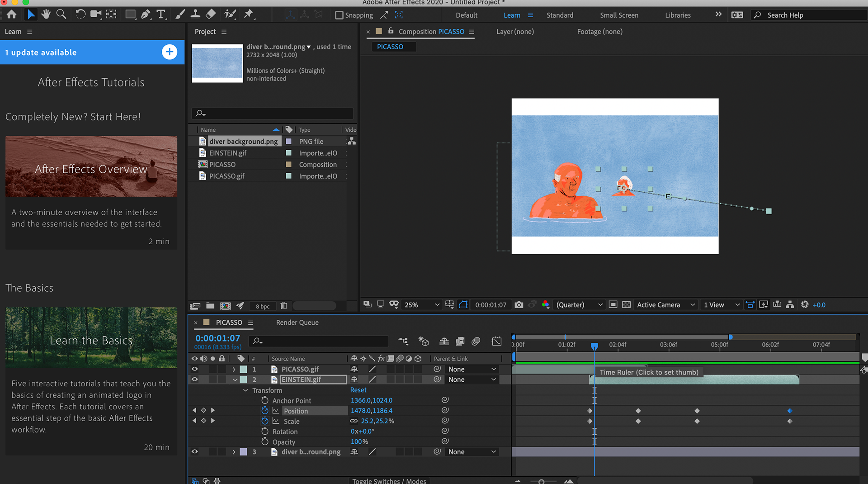Select the Pan Behind anchor point tool

coord(111,14)
